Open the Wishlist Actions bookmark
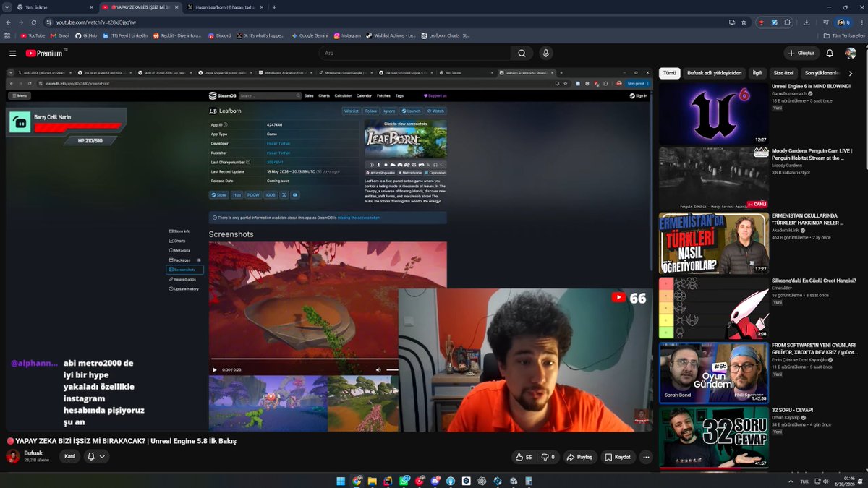 point(391,35)
